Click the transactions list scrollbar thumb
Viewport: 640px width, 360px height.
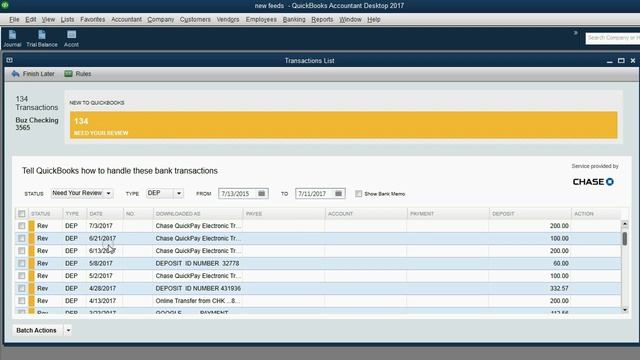(x=624, y=238)
